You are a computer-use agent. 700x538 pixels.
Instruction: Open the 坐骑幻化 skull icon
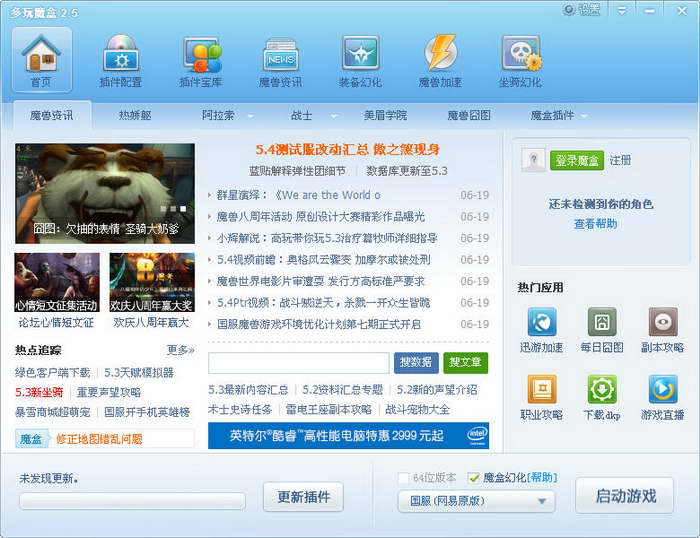pyautogui.click(x=520, y=60)
